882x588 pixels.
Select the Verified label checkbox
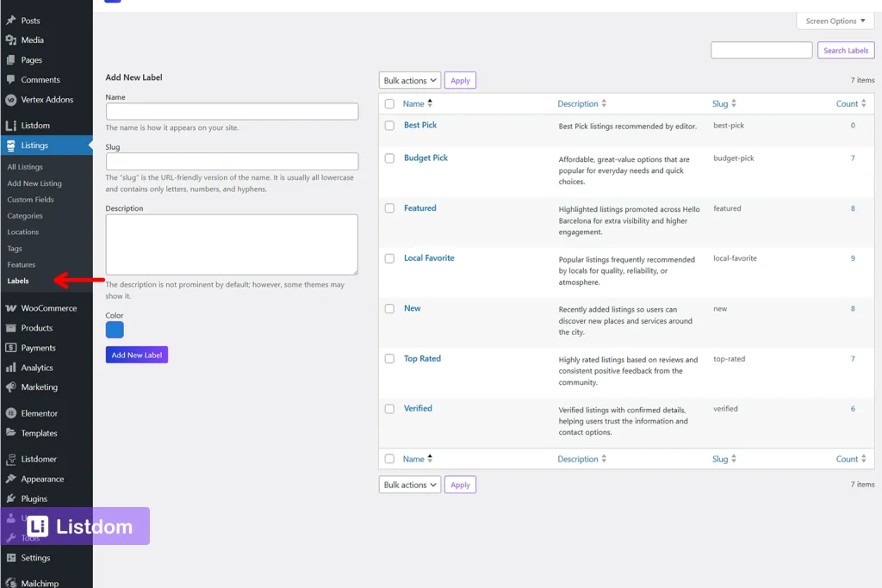pyautogui.click(x=389, y=408)
